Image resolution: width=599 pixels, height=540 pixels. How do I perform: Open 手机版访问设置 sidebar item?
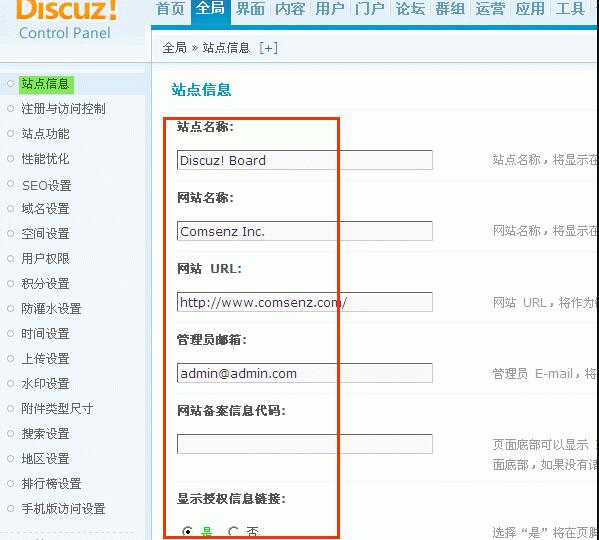pos(63,509)
